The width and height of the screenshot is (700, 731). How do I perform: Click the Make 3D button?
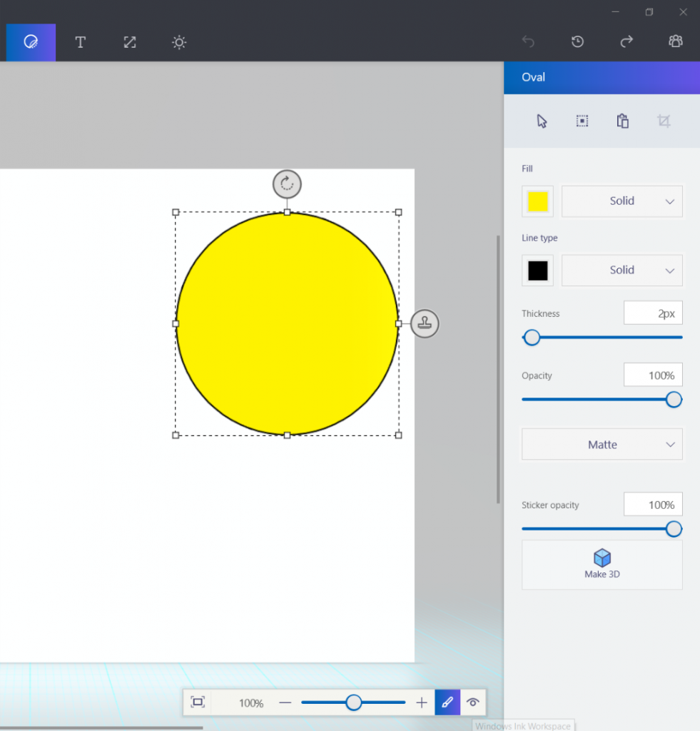[602, 565]
